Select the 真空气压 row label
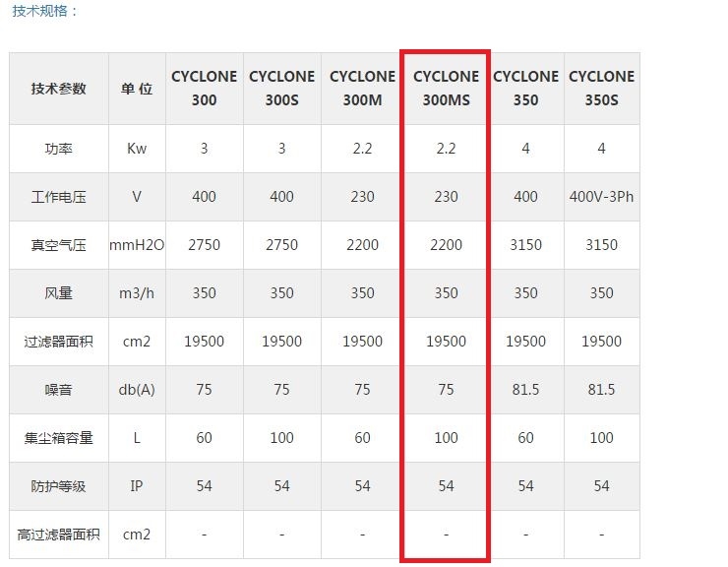The height and width of the screenshot is (567, 728). click(x=58, y=245)
